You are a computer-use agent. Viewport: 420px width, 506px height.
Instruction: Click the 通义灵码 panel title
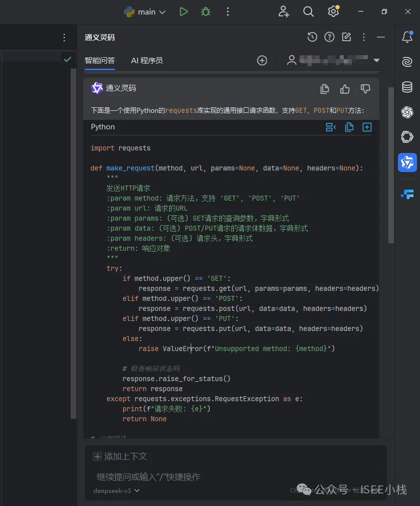click(x=100, y=38)
